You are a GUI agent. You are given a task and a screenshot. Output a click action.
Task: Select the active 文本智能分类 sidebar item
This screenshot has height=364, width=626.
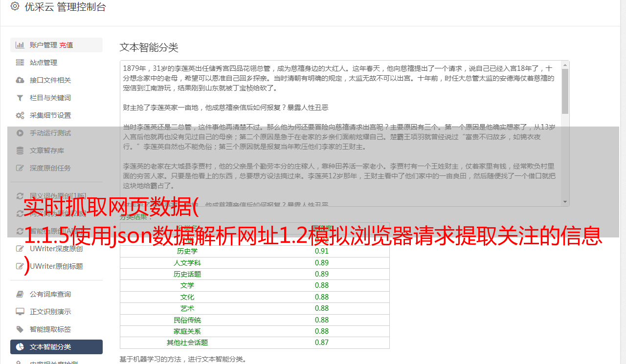pyautogui.click(x=56, y=347)
